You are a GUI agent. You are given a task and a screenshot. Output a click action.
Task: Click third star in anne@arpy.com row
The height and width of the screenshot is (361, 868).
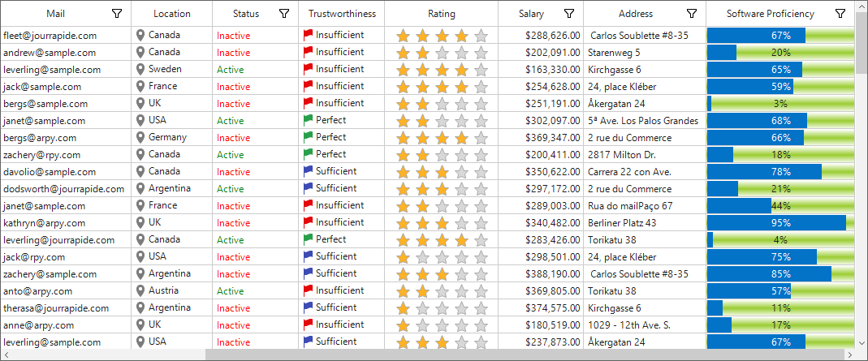[442, 326]
